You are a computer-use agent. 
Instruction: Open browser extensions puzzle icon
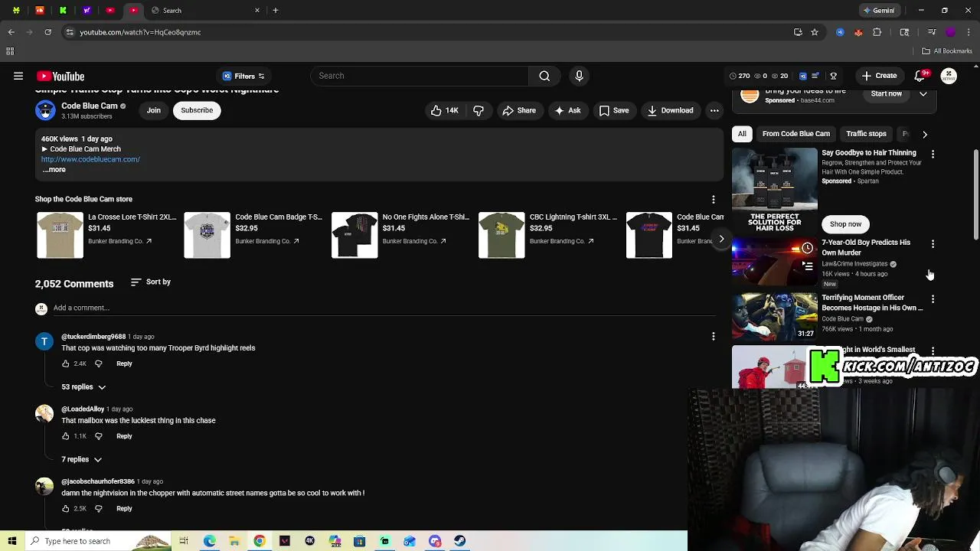click(877, 32)
